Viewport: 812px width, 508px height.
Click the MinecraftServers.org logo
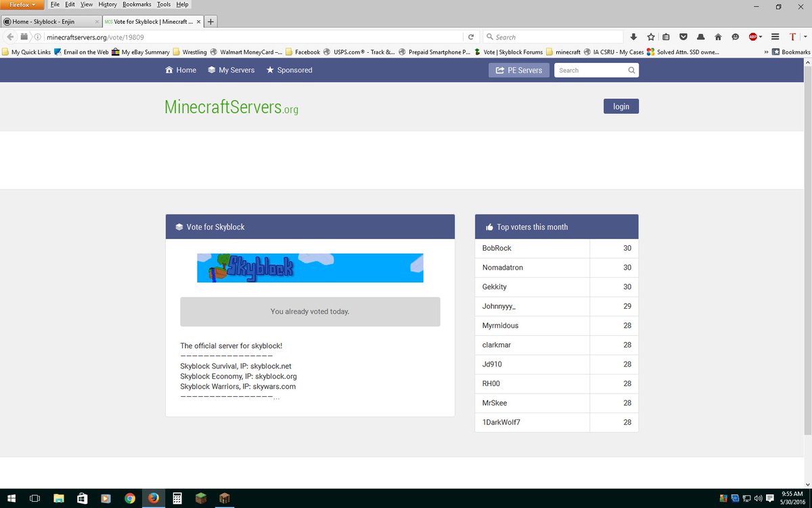(x=231, y=107)
